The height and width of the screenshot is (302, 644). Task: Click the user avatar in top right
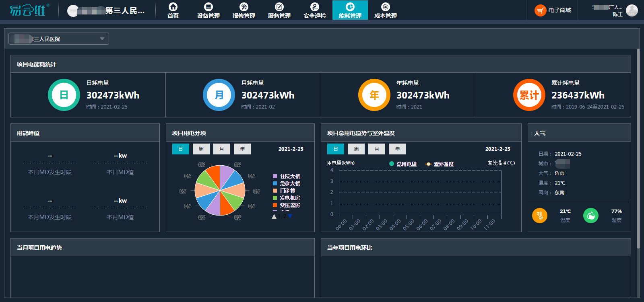click(x=632, y=10)
